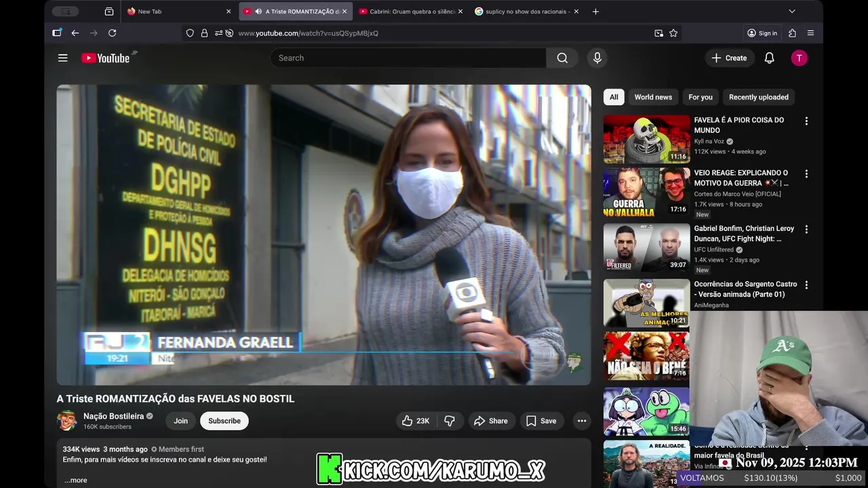Click the YouTube Search input field

408,58
